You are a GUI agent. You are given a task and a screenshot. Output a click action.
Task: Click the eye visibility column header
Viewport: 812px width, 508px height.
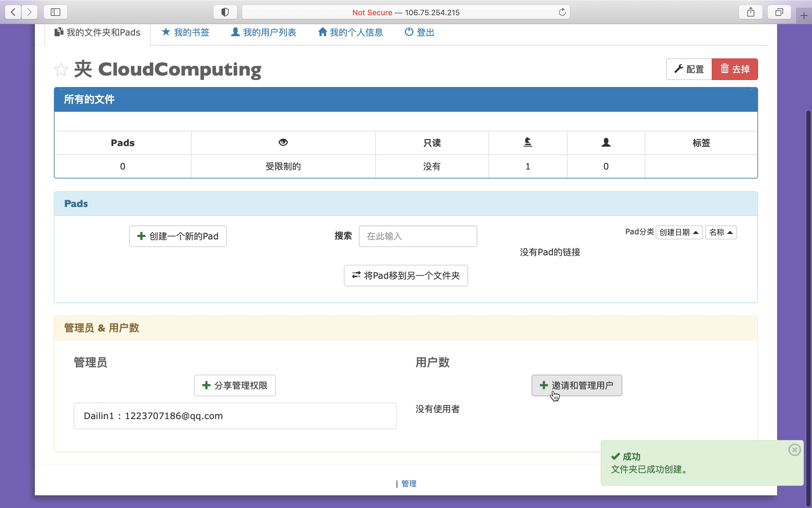click(283, 143)
